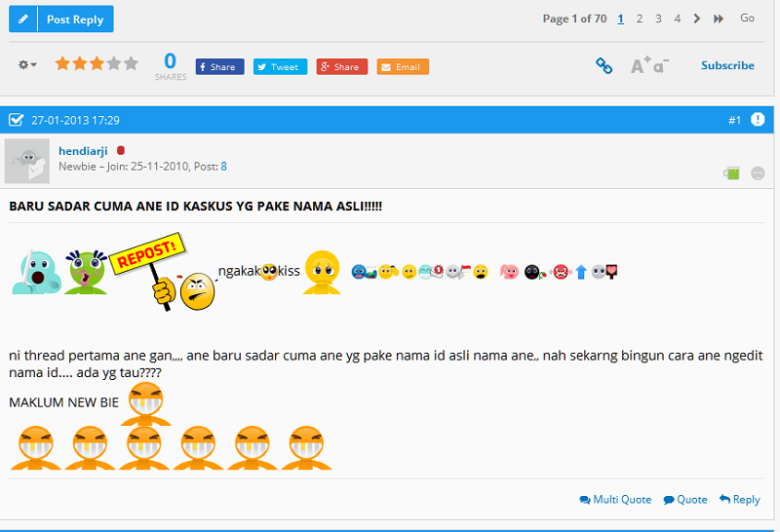The height and width of the screenshot is (532, 780).
Task: Increase font size with A+ icon
Action: (x=641, y=65)
